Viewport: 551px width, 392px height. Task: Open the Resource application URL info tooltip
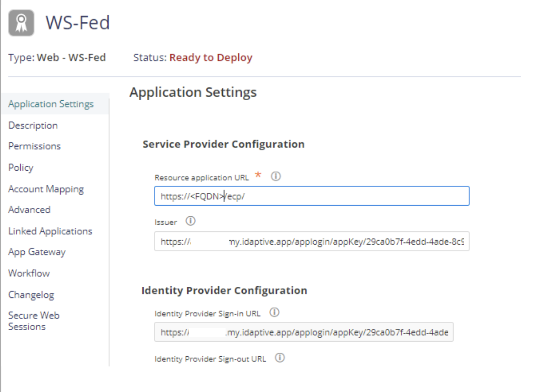[x=276, y=176]
